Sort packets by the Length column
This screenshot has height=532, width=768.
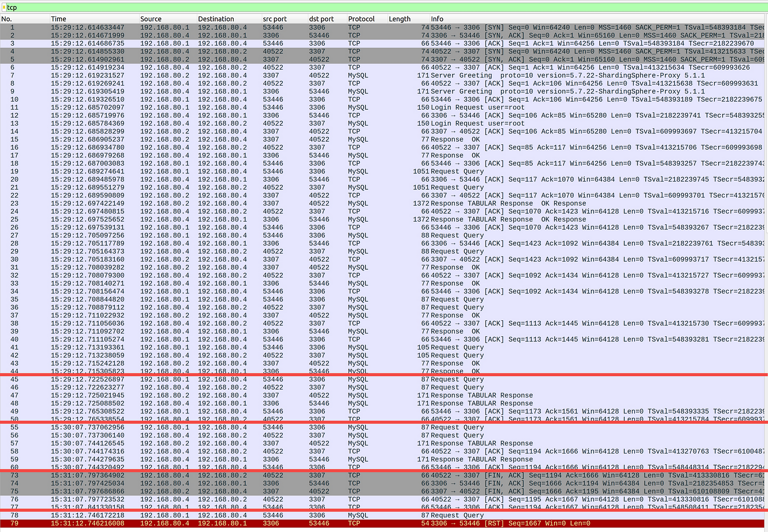pyautogui.click(x=402, y=19)
